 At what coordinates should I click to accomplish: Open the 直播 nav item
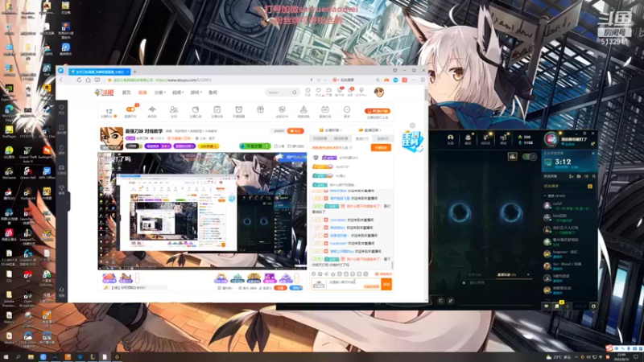pos(142,93)
